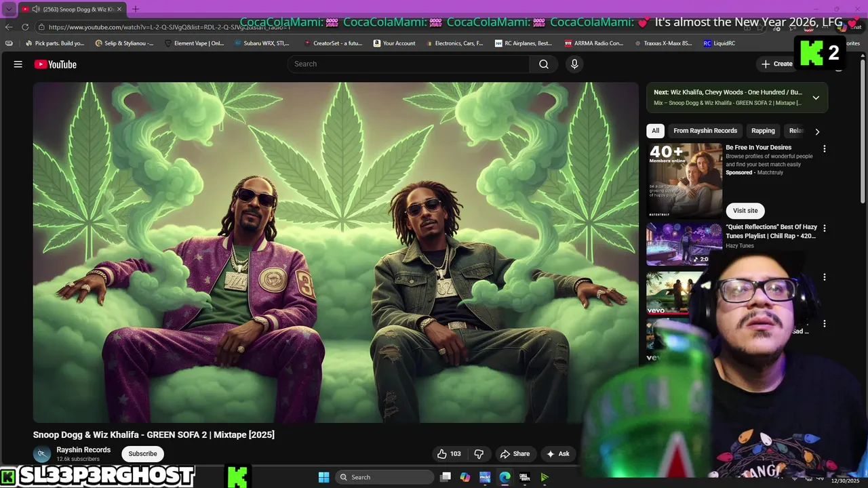Open the Matchtruly sponsored ad thumbnail
This screenshot has width=868, height=488.
point(684,180)
